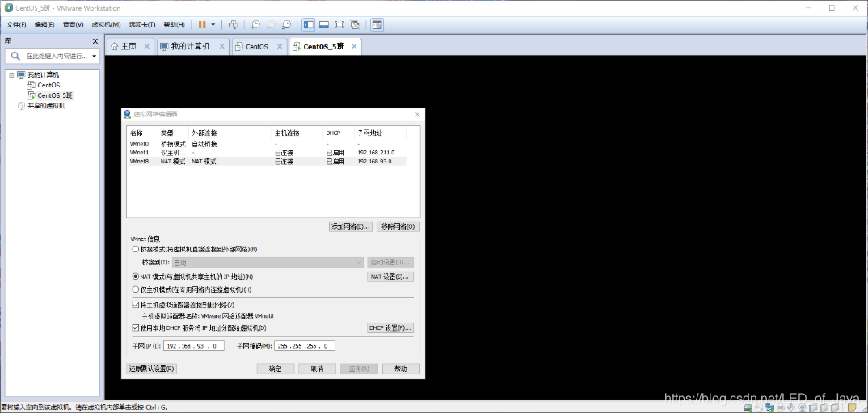Open the 虚拟机(M) menu
The image size is (868, 414).
106,25
